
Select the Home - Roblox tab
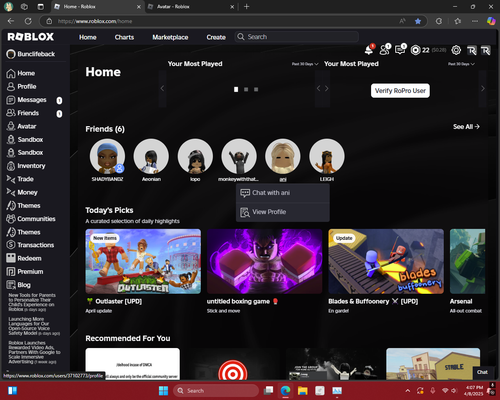[x=98, y=7]
